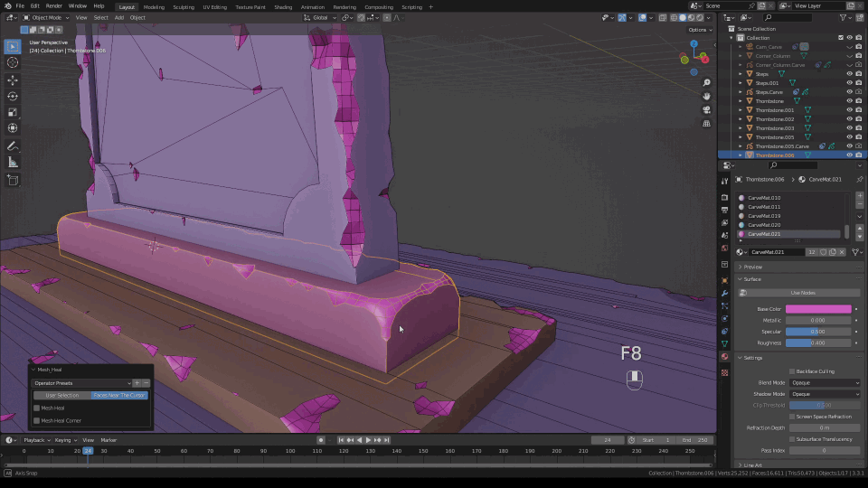Click the Add Cube tool icon

(x=13, y=180)
